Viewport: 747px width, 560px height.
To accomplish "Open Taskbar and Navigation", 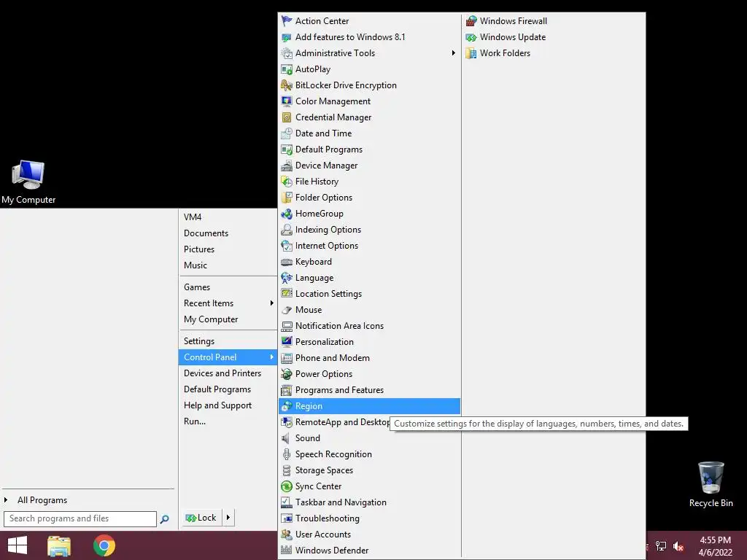I will (369, 502).
